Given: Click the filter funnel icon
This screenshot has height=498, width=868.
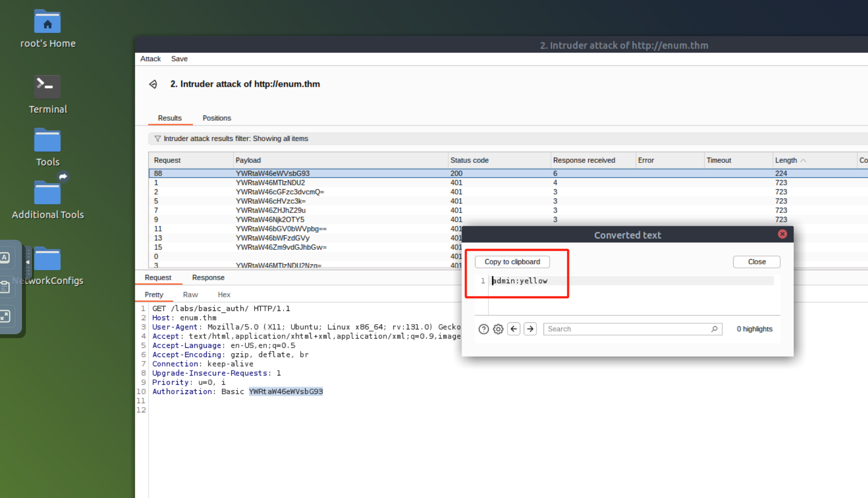Looking at the screenshot, I should coord(157,139).
